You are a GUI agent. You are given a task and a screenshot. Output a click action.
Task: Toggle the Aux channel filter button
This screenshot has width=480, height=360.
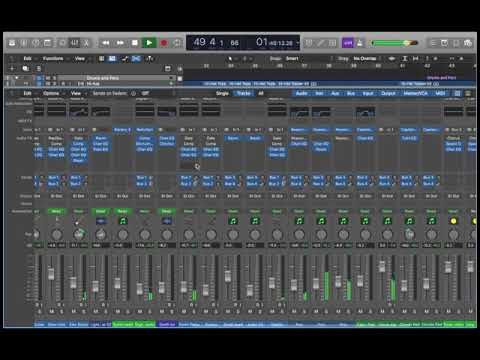point(335,93)
